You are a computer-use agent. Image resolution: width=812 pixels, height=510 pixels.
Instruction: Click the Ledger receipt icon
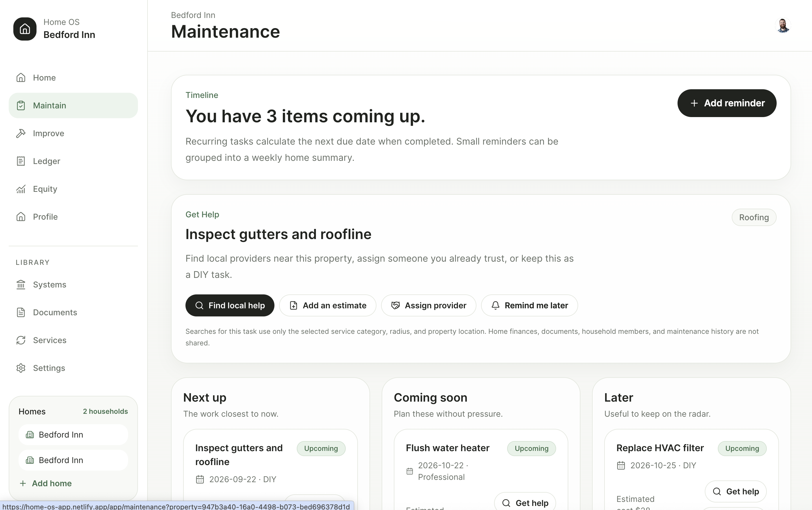coord(21,161)
